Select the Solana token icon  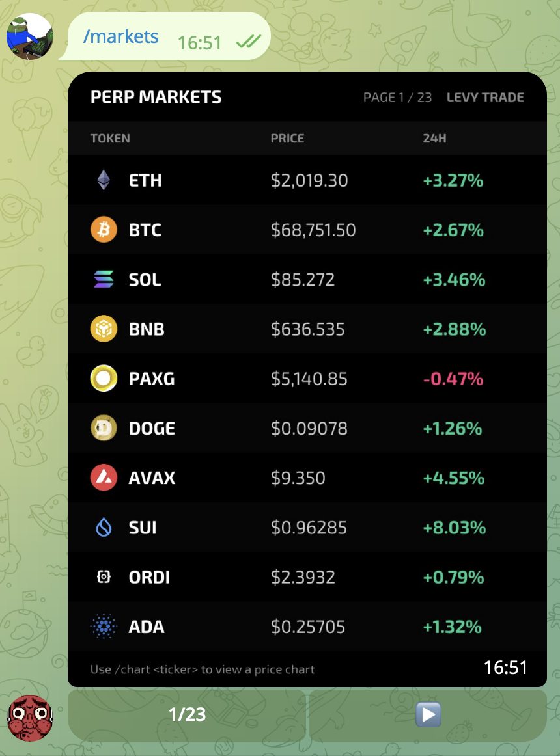(x=104, y=279)
